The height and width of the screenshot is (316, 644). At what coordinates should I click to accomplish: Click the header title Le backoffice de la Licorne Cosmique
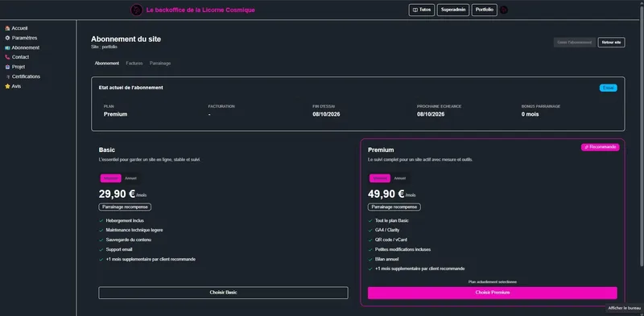(200, 10)
